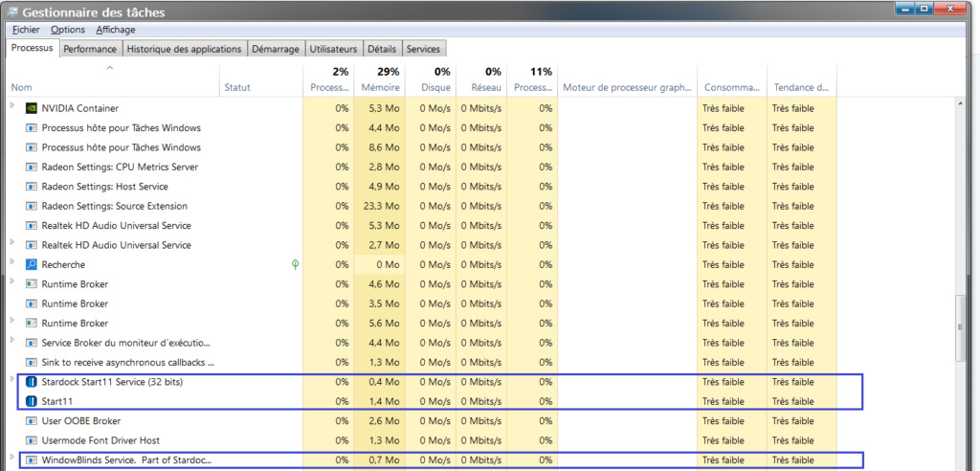Expand the Service Broker du moniteur group
The height and width of the screenshot is (471, 980).
click(x=12, y=341)
